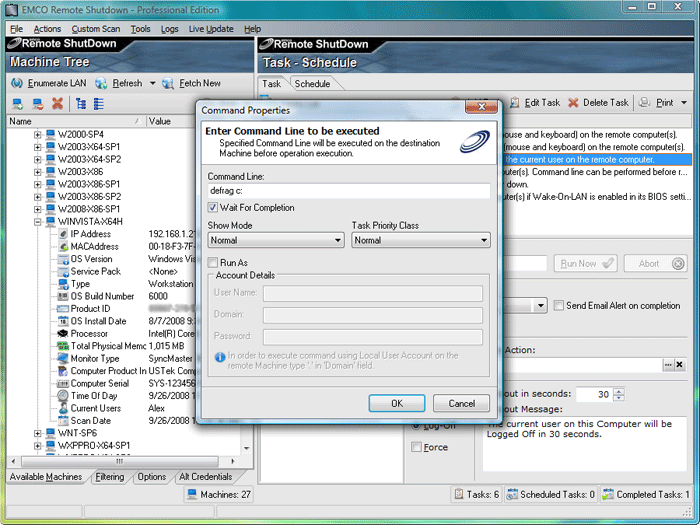Open the Print dropdown arrow
700x525 pixels.
pyautogui.click(x=684, y=103)
